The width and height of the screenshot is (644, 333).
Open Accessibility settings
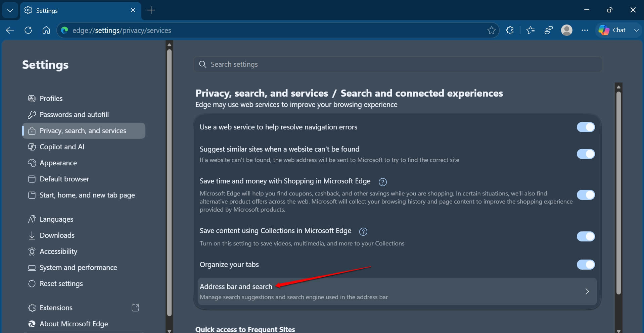pos(84,251)
